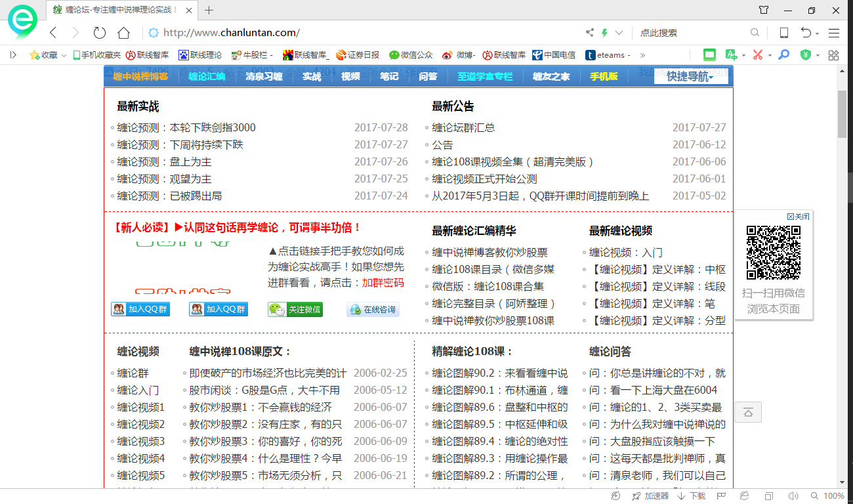Expand the translate icon's dropdown arrow
Viewport: 853px width, 504px height.
[743, 54]
